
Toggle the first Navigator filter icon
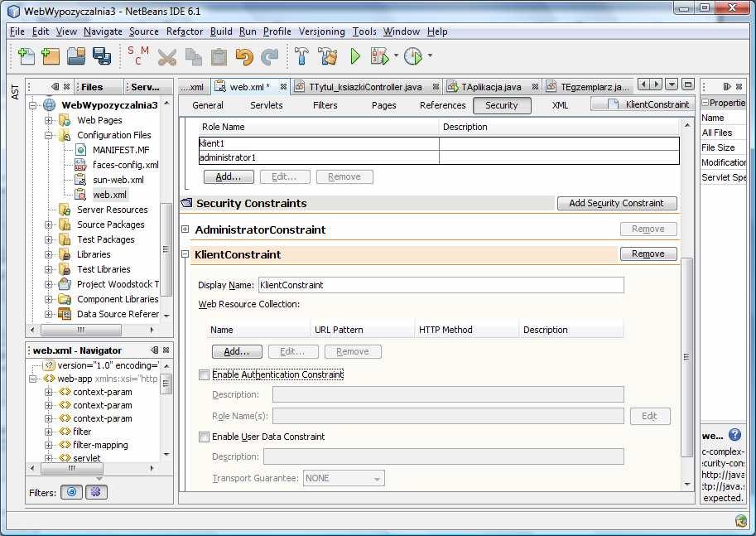click(71, 492)
